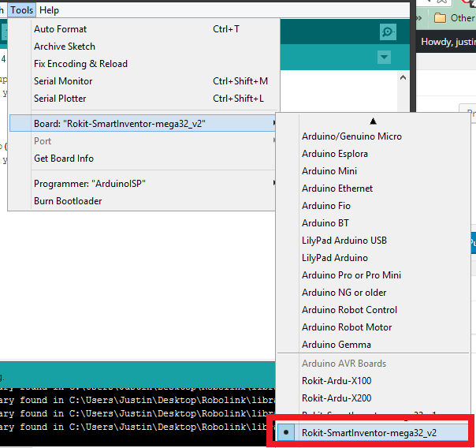Select the plain LilyPad Arduino board
Screen dimensions: 476x448
coord(373,258)
